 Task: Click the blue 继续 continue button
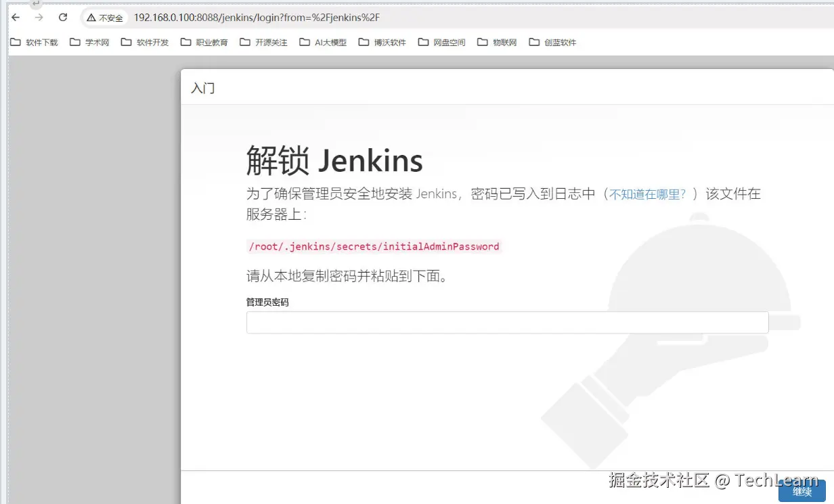click(802, 491)
